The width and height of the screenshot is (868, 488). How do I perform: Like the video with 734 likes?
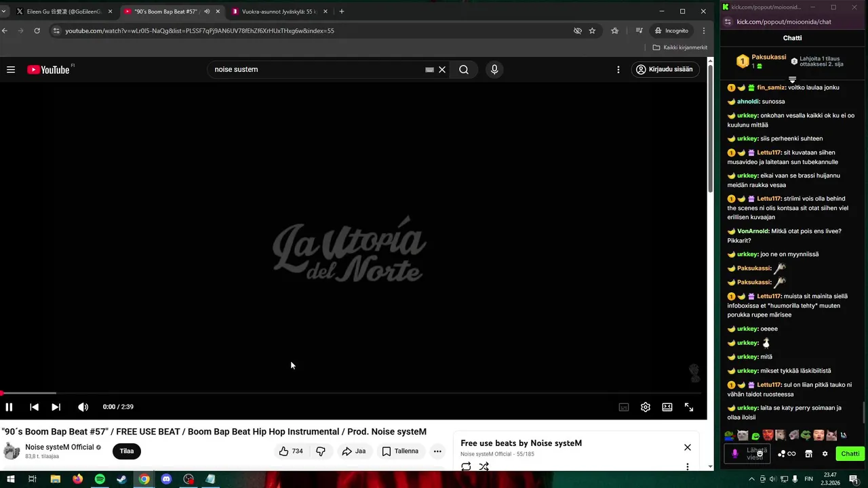point(291,451)
